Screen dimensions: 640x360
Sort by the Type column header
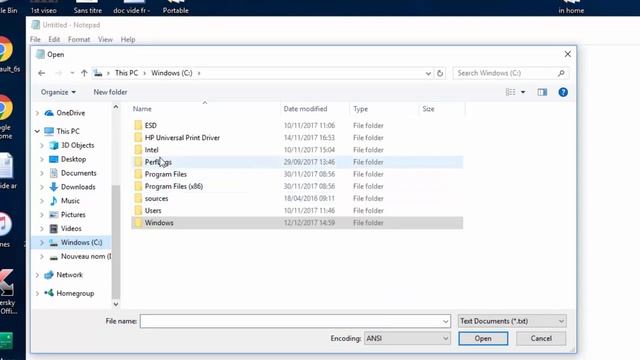(360, 109)
